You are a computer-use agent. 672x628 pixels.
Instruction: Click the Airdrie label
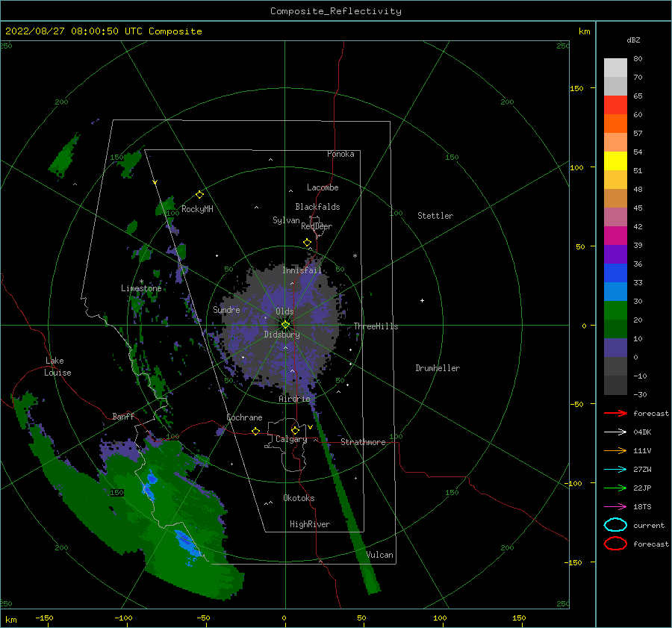[294, 399]
